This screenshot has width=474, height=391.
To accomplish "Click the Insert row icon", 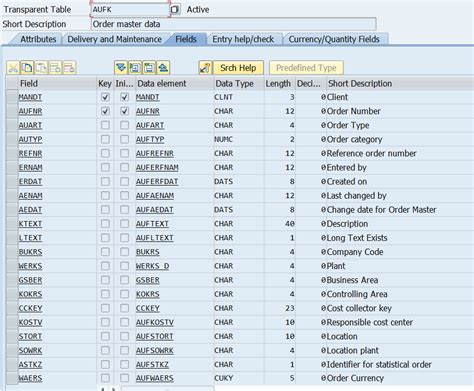I will (x=55, y=68).
